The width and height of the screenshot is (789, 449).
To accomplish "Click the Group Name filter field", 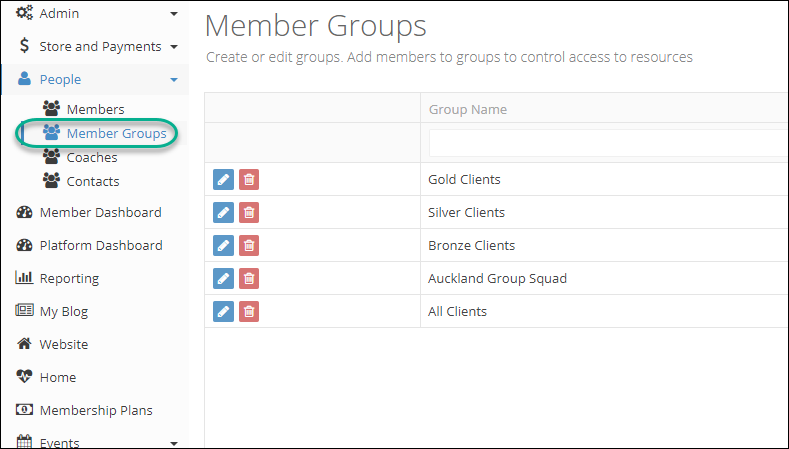I will point(608,143).
